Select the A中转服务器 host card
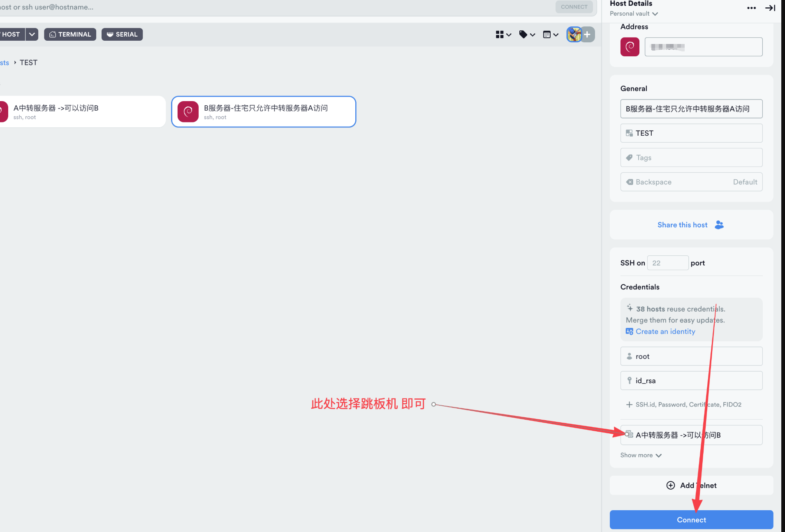The height and width of the screenshot is (532, 785). click(82, 112)
